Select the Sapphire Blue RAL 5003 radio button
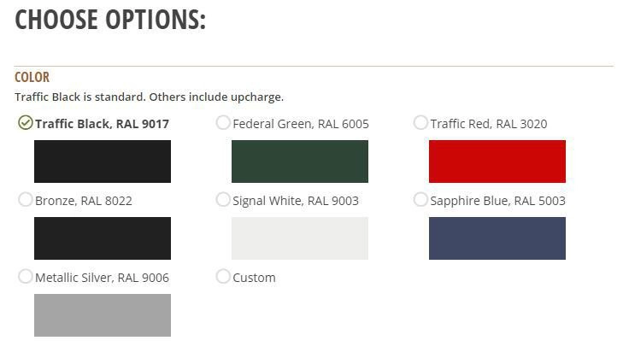This screenshot has width=629, height=364. pyautogui.click(x=420, y=200)
